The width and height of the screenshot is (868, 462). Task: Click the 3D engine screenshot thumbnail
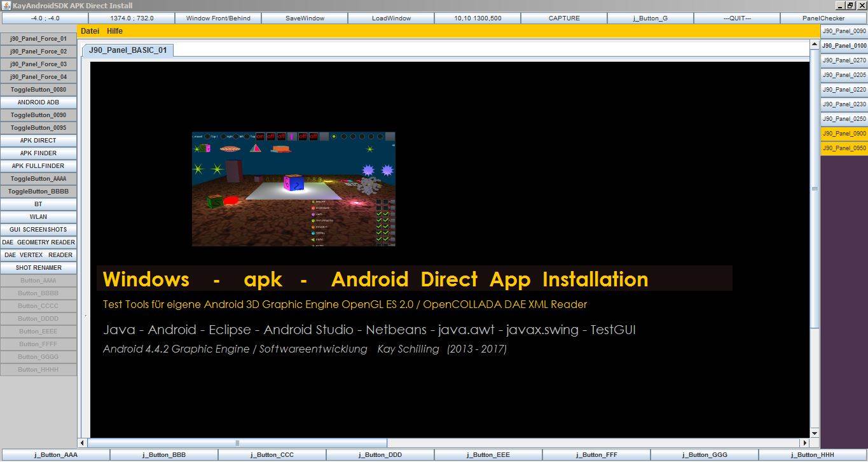(x=293, y=189)
